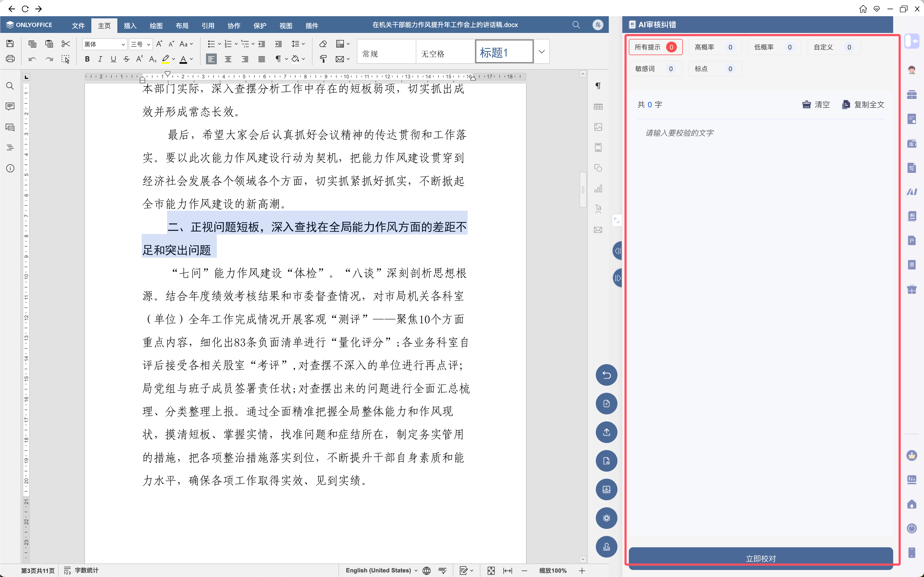This screenshot has height=577, width=924.
Task: Select the 高概率 filter
Action: [x=715, y=47]
